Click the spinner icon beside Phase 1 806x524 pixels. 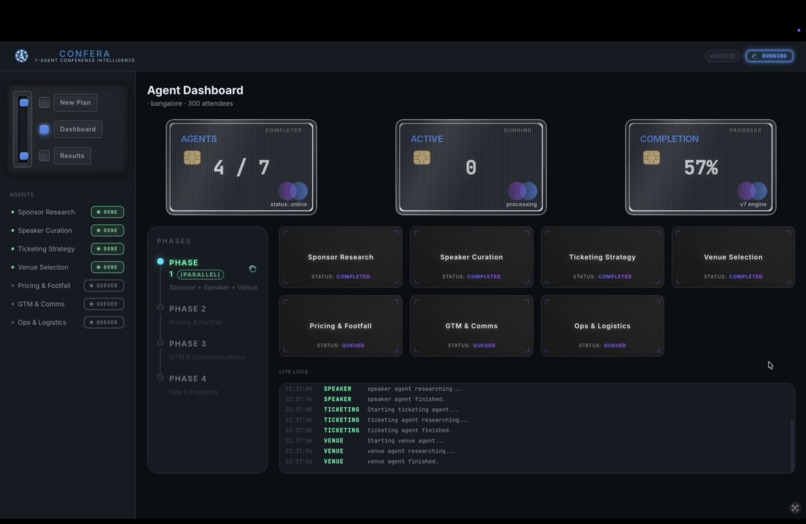[x=252, y=268]
